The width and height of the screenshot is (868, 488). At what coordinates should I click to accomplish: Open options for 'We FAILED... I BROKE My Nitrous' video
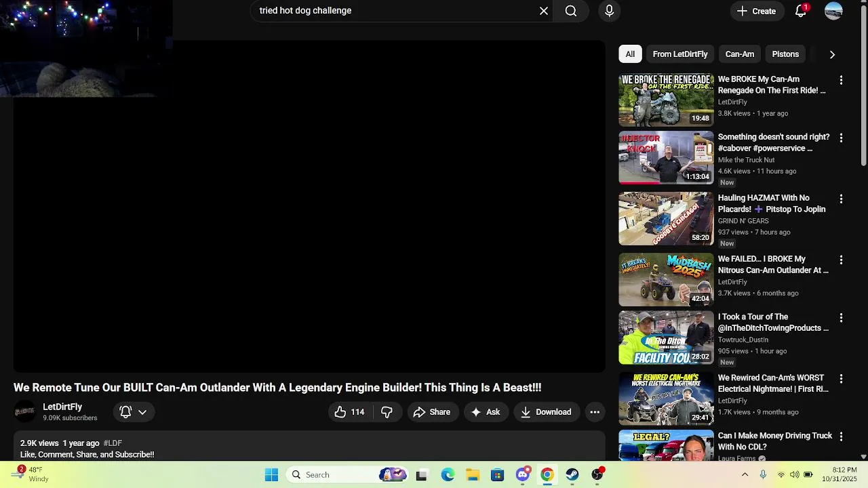tap(841, 260)
